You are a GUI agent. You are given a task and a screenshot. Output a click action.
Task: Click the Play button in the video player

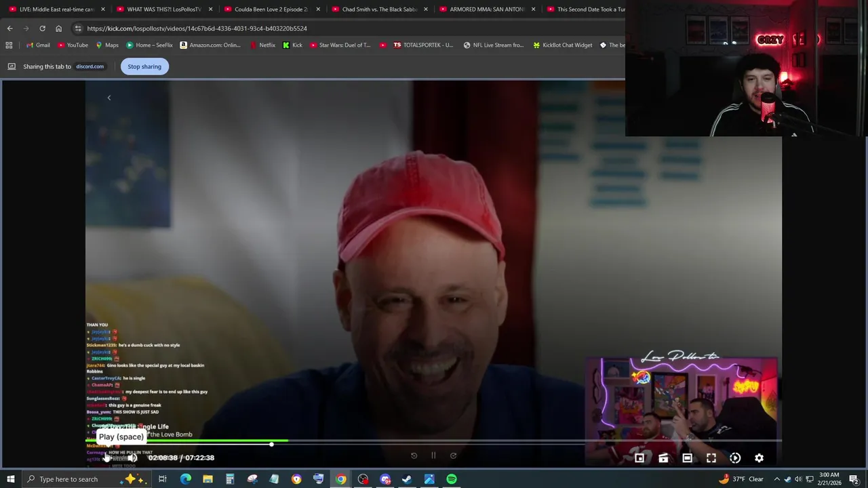click(x=106, y=457)
